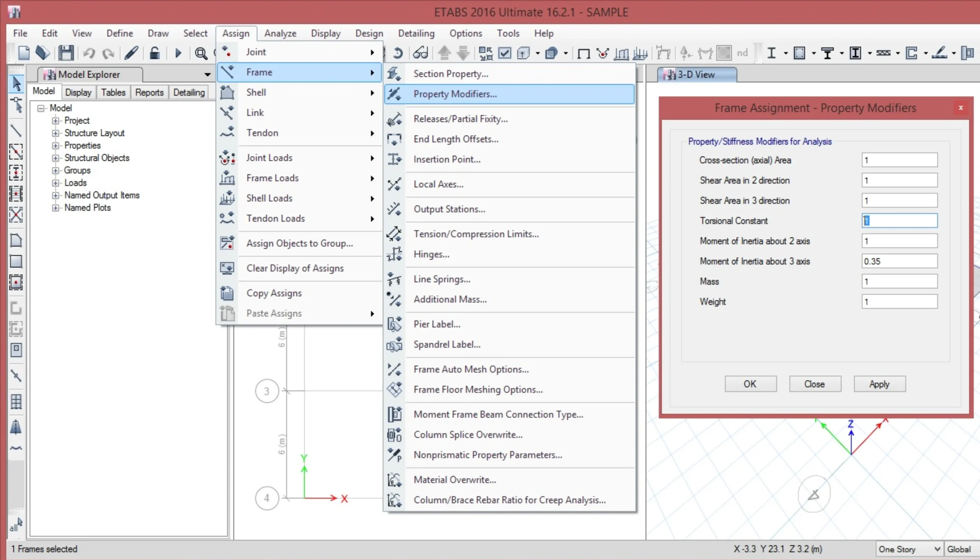
Task: Click the New Model blank page icon
Action: [24, 53]
